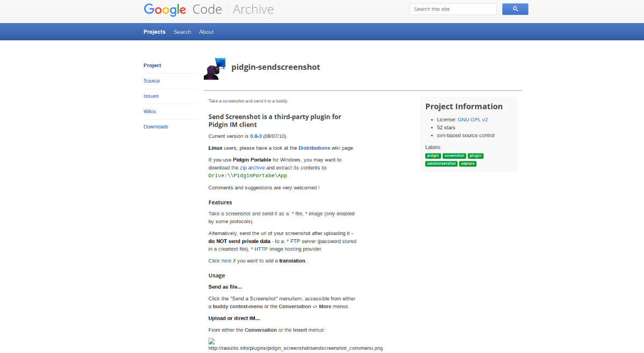The height and width of the screenshot is (353, 644).
Task: Click the Google Code Archive logo
Action: 208,10
